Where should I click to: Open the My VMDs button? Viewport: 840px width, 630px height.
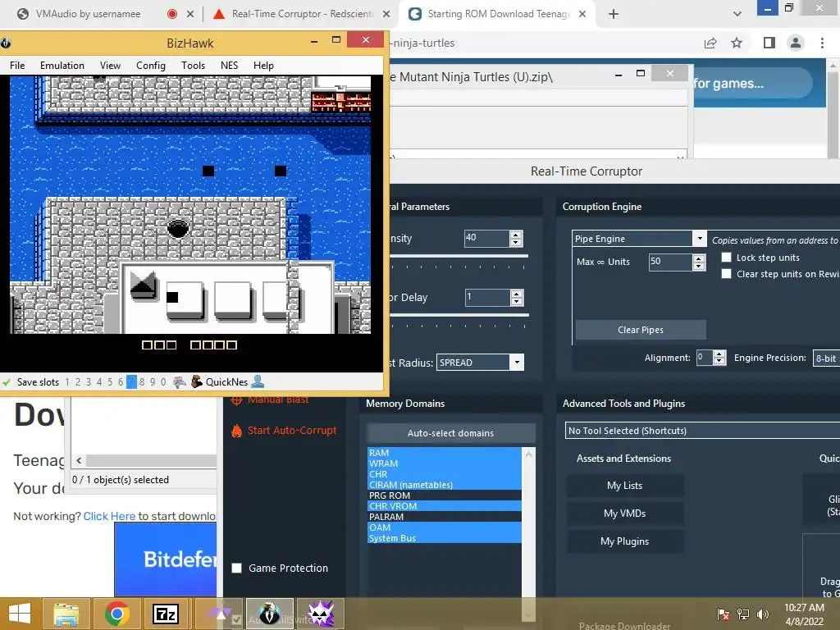point(624,514)
